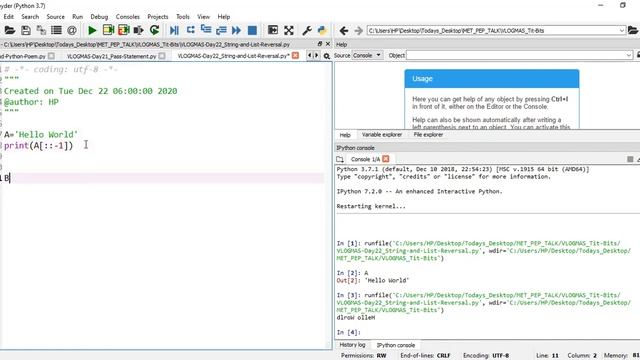Toggle fullscreen mode
The width and height of the screenshot is (640, 360).
(x=289, y=30)
